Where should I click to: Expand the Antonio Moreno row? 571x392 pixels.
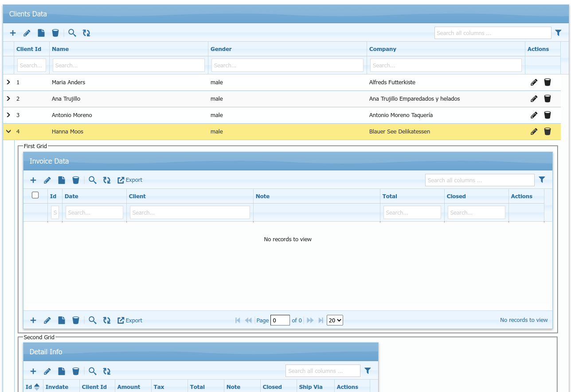8,115
